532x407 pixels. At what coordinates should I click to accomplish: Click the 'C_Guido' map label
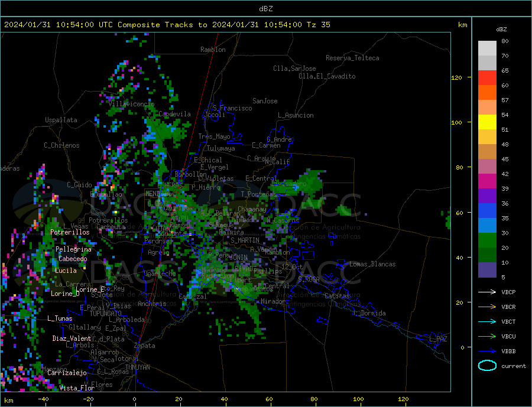click(79, 185)
